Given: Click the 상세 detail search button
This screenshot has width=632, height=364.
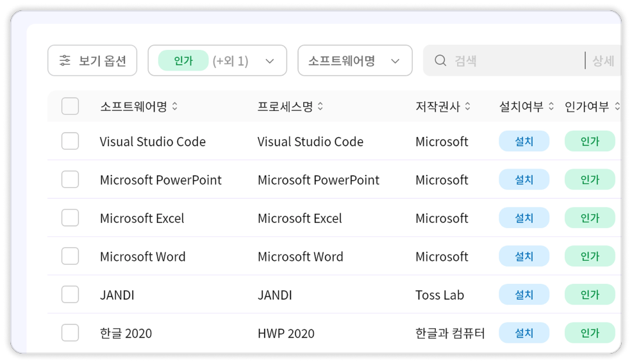Looking at the screenshot, I should click(x=603, y=61).
